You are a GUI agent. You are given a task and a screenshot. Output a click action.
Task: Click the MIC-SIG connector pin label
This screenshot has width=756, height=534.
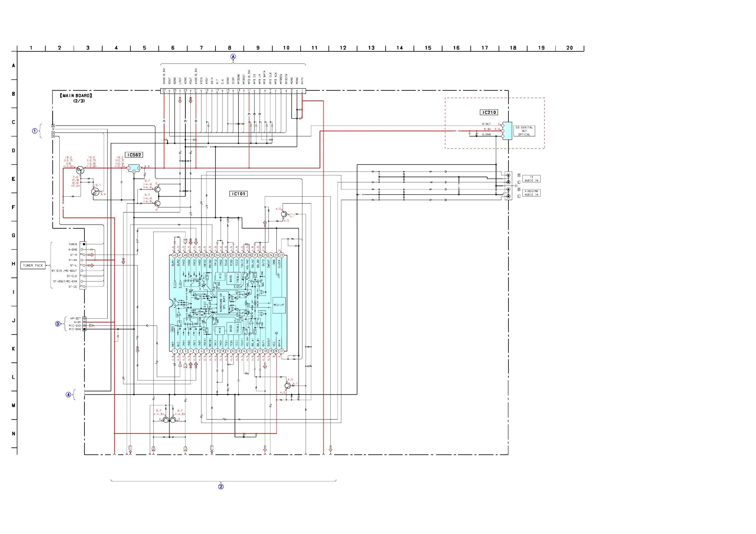tap(75, 326)
